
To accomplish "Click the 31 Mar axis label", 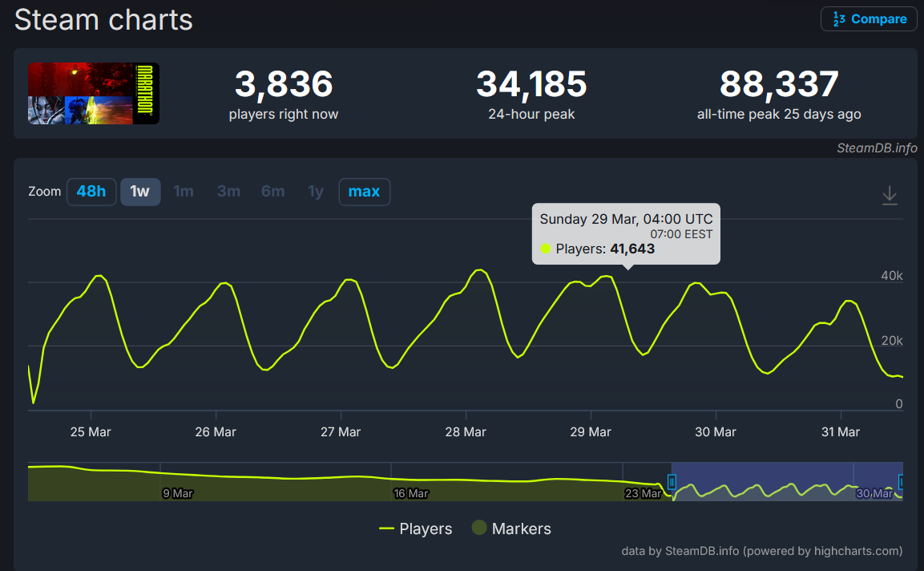I will point(841,431).
